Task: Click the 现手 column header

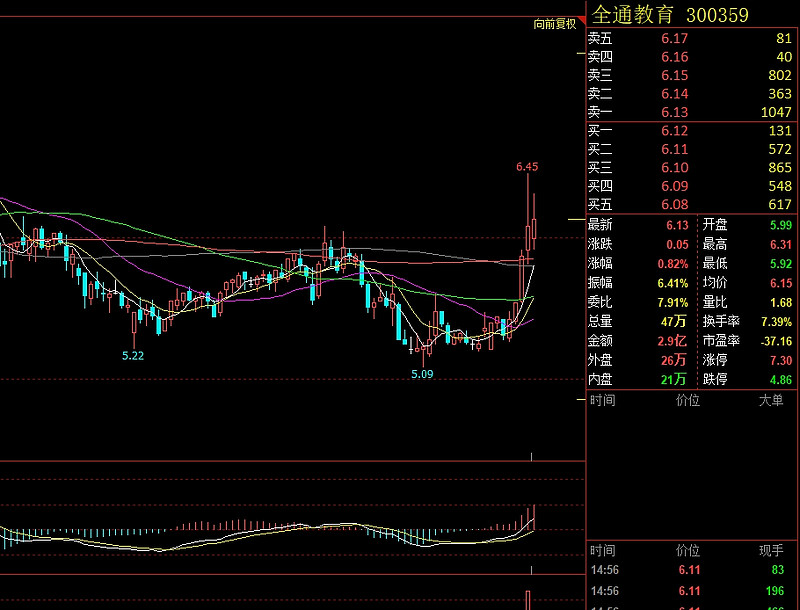Action: [x=771, y=550]
